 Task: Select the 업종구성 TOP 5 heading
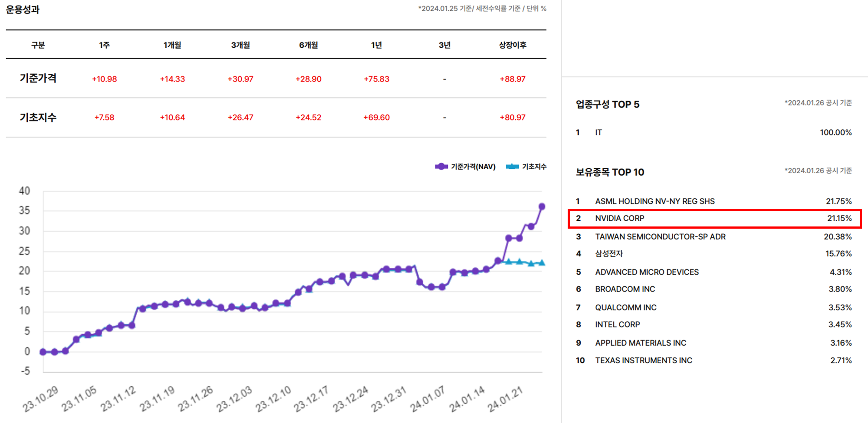(x=607, y=105)
